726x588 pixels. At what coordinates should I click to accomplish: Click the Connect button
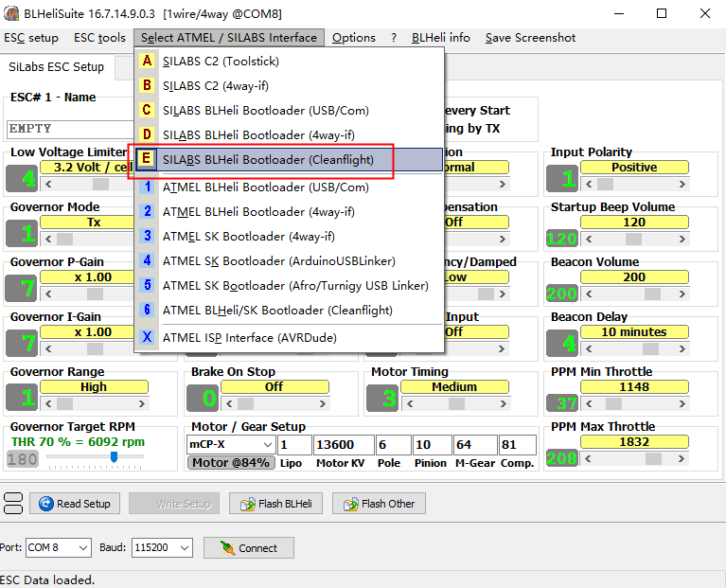click(x=249, y=548)
